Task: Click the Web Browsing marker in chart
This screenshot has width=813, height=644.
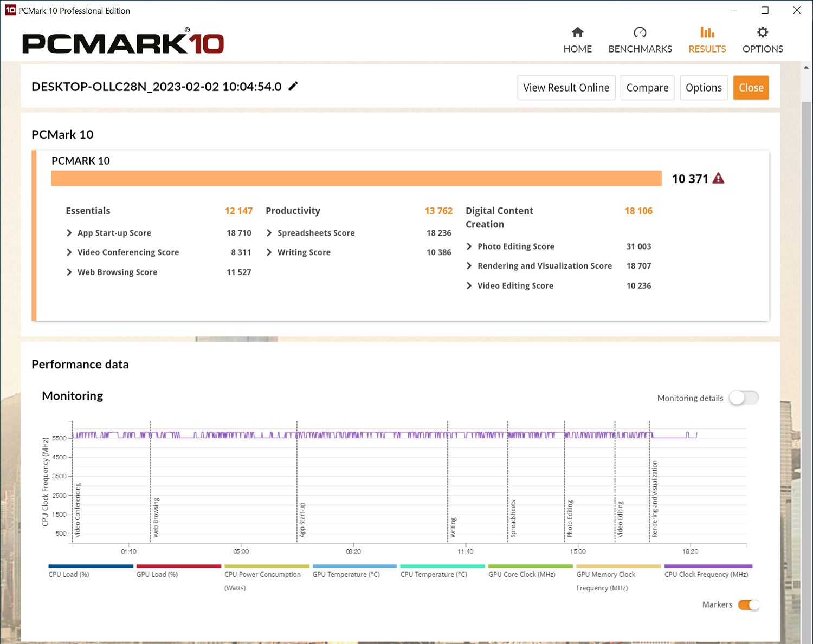Action: tap(156, 517)
